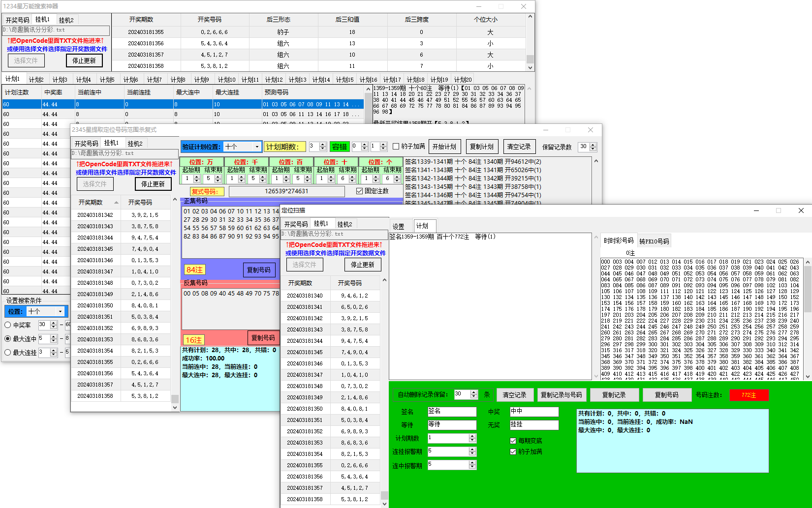Click the red 772注 count indicator
The height and width of the screenshot is (508, 812).
click(x=749, y=395)
